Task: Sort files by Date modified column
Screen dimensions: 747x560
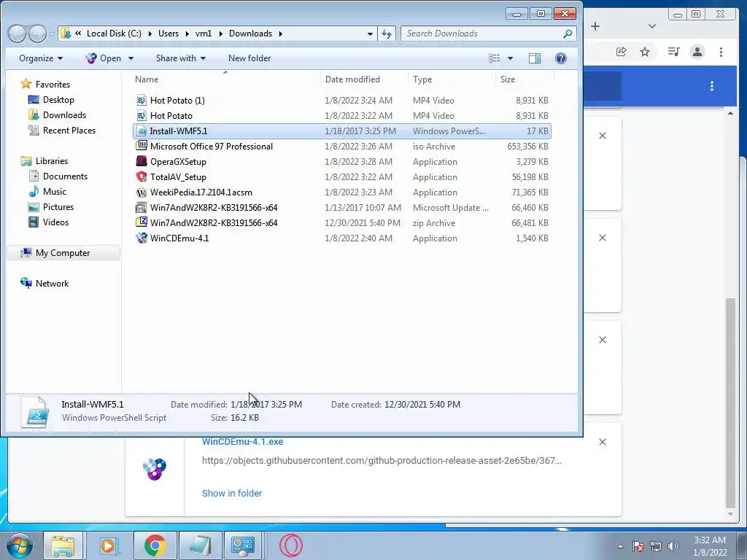Action: coord(352,79)
